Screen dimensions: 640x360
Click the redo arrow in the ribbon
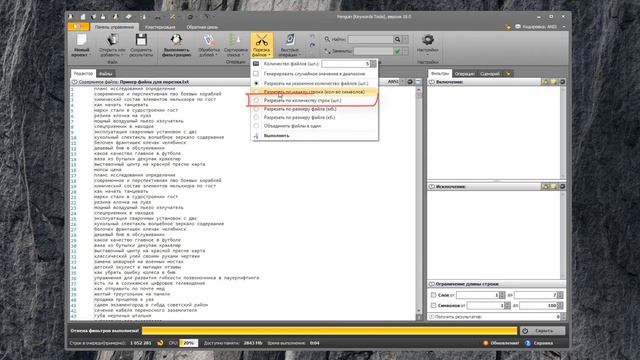click(312, 45)
